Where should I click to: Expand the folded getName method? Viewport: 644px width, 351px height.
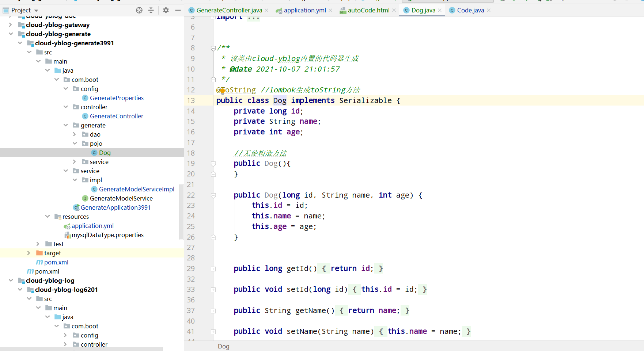[x=213, y=311]
